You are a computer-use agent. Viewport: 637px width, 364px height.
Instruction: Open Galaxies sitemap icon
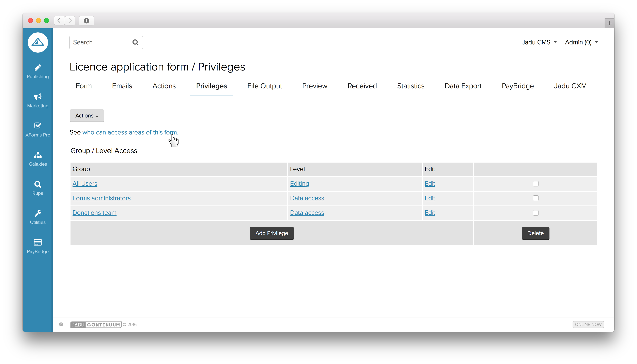click(38, 155)
